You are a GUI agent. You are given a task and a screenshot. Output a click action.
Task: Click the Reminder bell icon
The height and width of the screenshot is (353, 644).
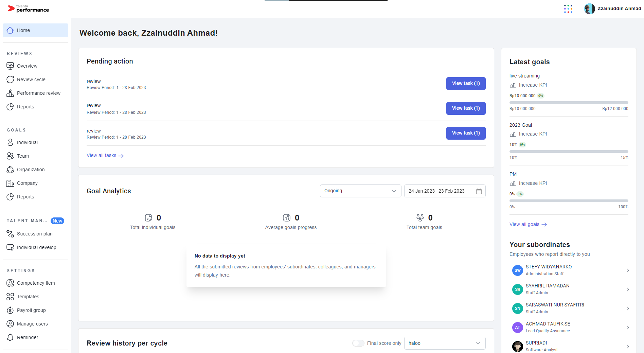10,337
